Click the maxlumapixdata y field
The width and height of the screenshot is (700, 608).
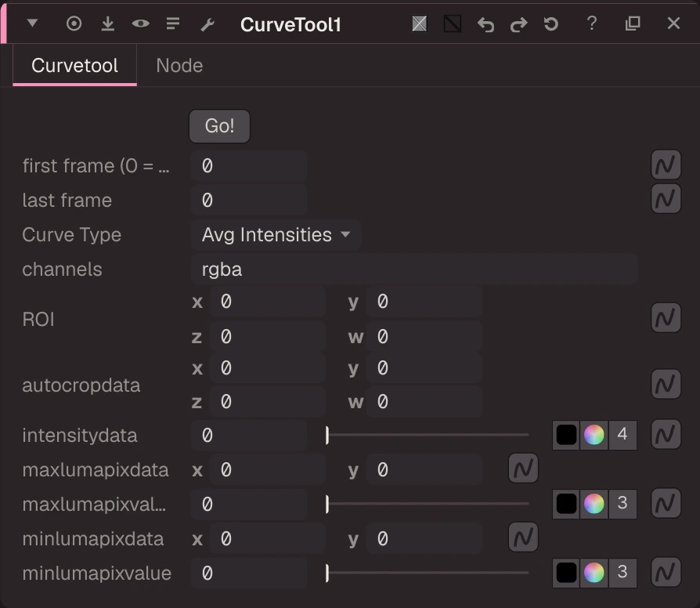(x=424, y=470)
